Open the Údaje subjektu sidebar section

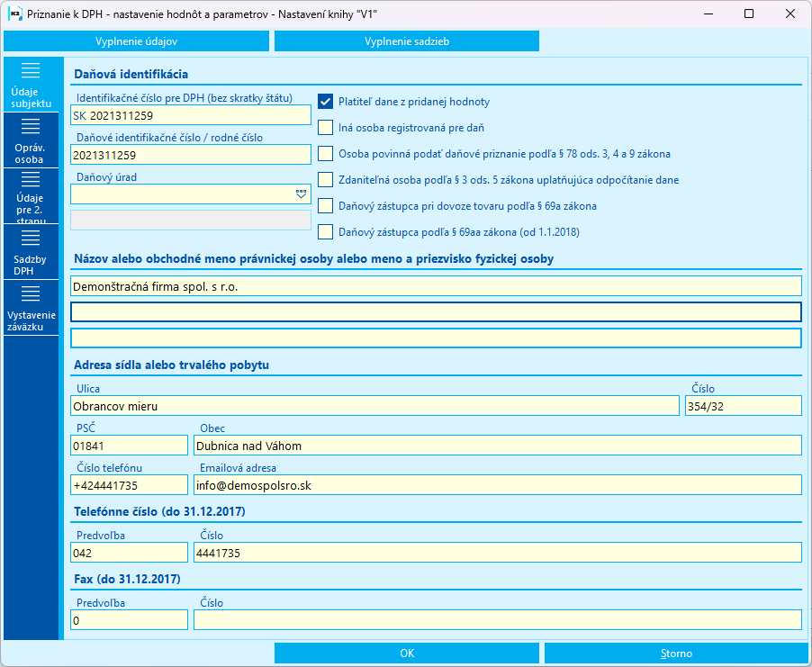(x=32, y=85)
